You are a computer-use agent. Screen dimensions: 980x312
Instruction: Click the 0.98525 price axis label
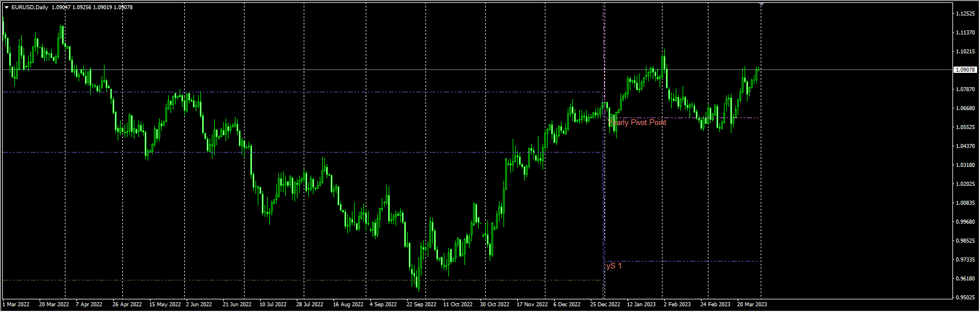tap(966, 241)
